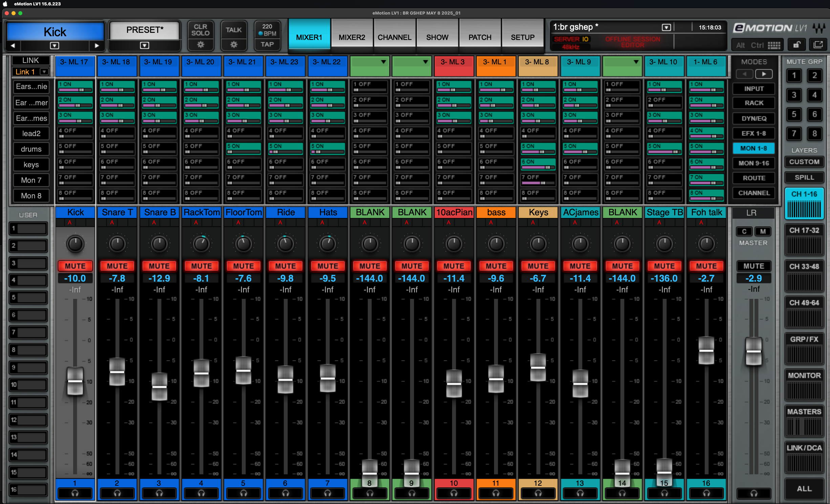Open the 3- ML 17 input selector

[x=75, y=66]
